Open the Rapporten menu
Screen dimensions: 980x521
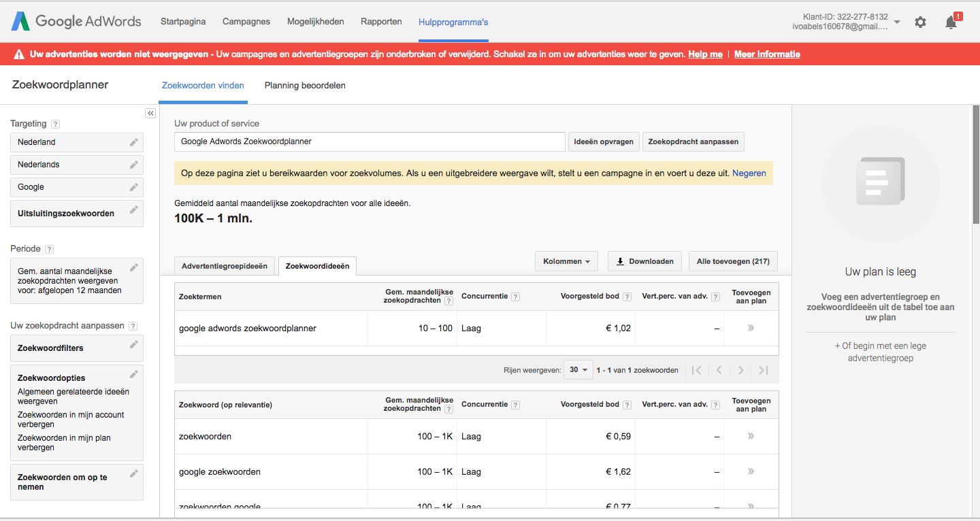(x=381, y=22)
